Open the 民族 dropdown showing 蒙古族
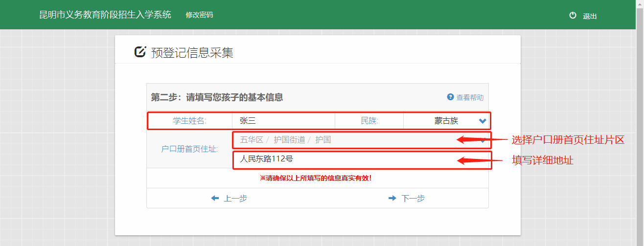The height and width of the screenshot is (246, 644). pos(445,121)
